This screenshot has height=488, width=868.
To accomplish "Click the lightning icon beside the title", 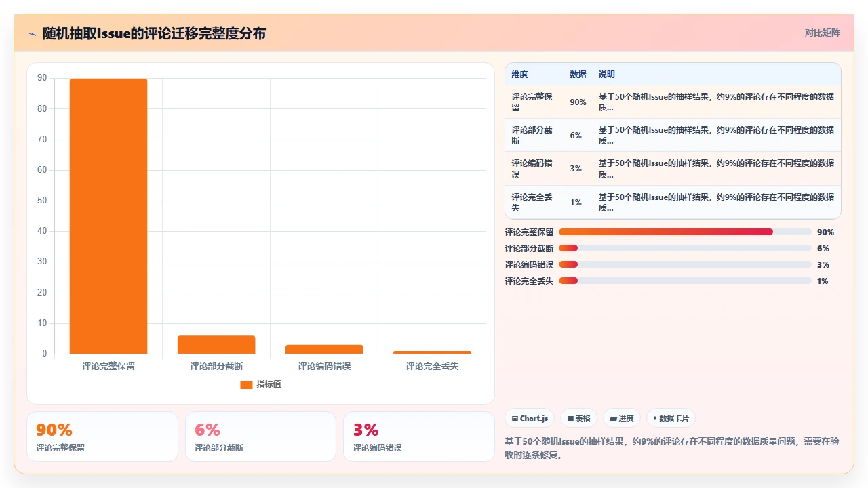I will [33, 33].
